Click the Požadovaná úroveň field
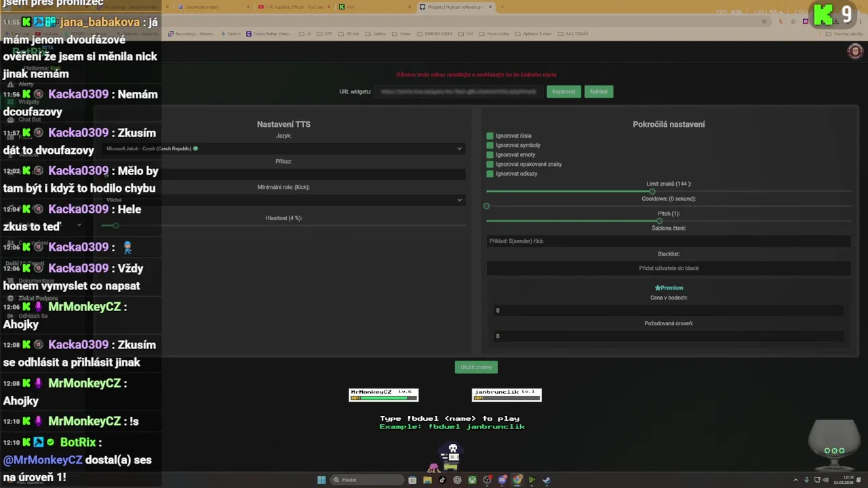This screenshot has width=868, height=488. (669, 336)
